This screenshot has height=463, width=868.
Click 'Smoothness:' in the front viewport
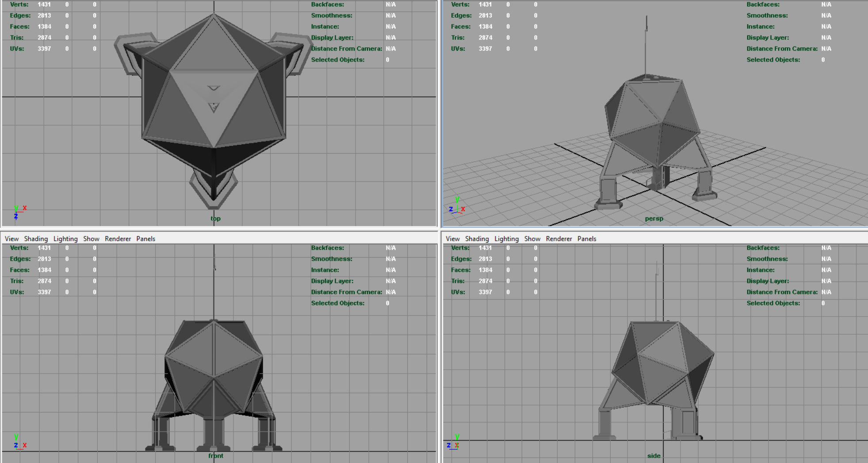332,259
